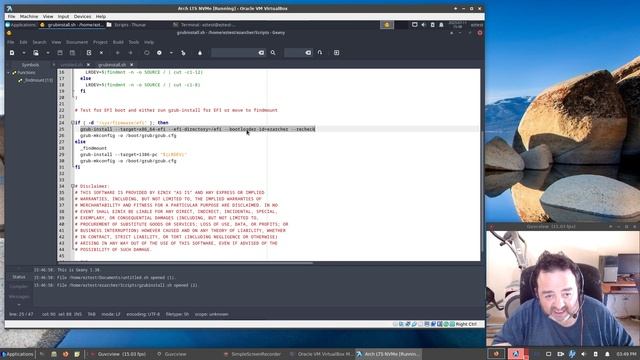Switch to the grubinstall.sh document tab
This screenshot has width=640, height=360.
click(x=112, y=65)
